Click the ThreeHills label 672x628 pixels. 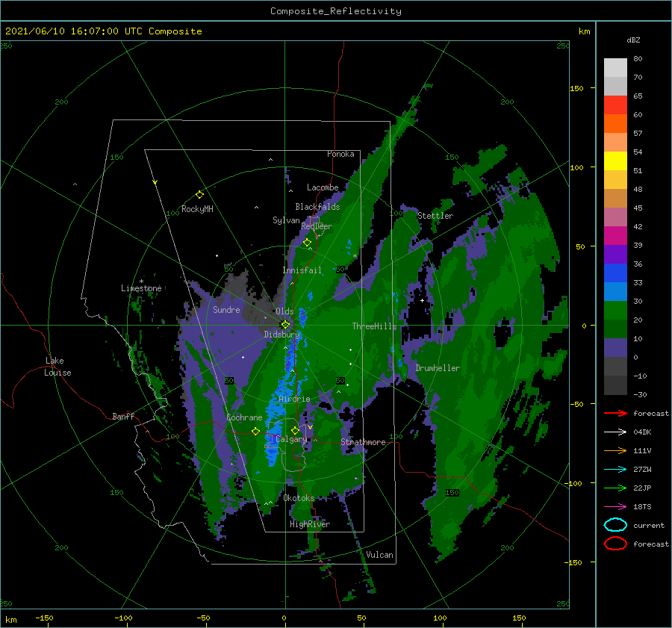375,326
